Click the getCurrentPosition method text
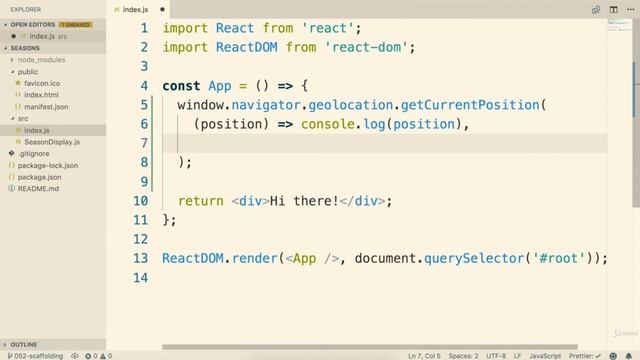 point(470,105)
